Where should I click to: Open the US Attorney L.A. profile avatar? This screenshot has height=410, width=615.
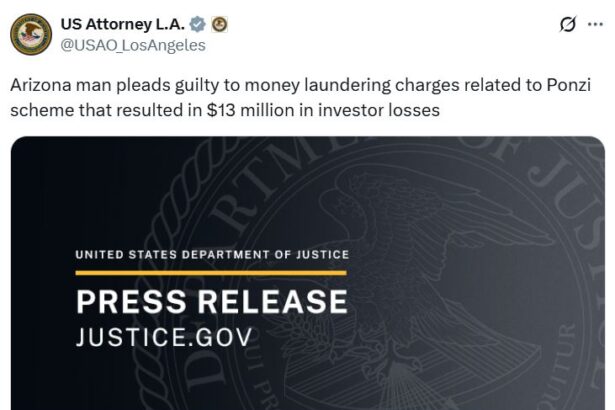tap(32, 35)
